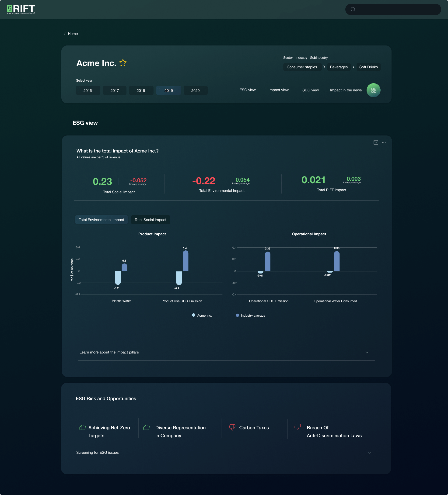Click the RIFT logo
Viewport: 448px width, 495px height.
[21, 10]
